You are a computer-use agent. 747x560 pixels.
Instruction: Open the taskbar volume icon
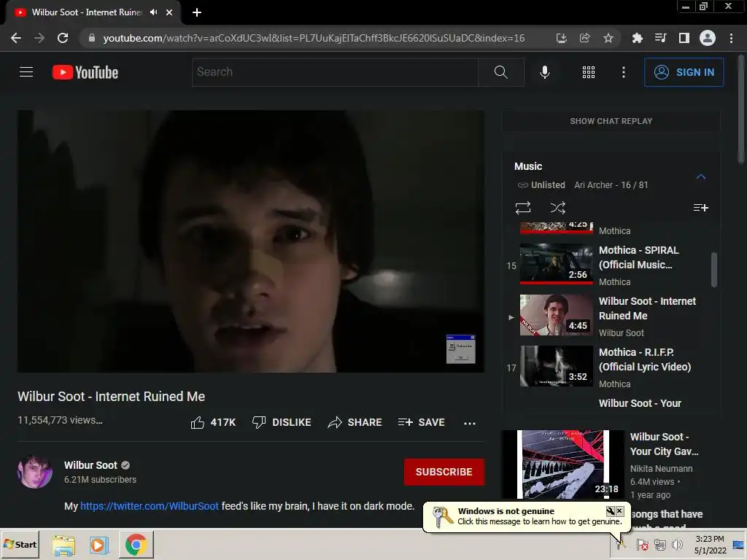[x=676, y=544]
